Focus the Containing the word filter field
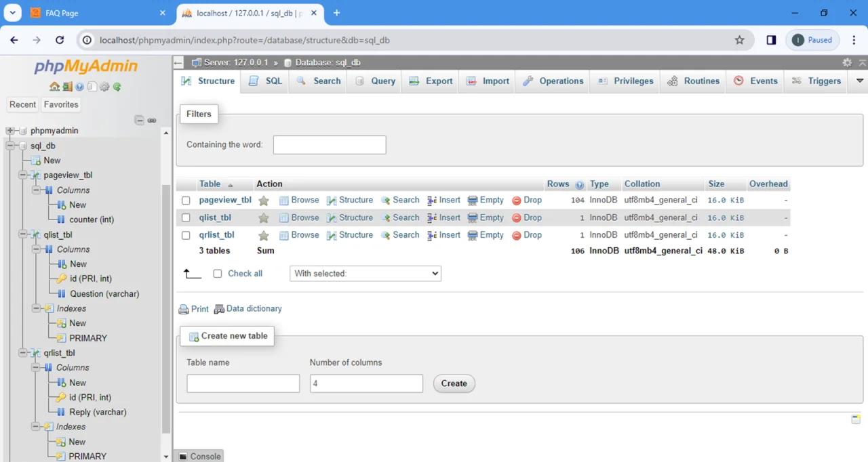This screenshot has height=462, width=868. (330, 145)
